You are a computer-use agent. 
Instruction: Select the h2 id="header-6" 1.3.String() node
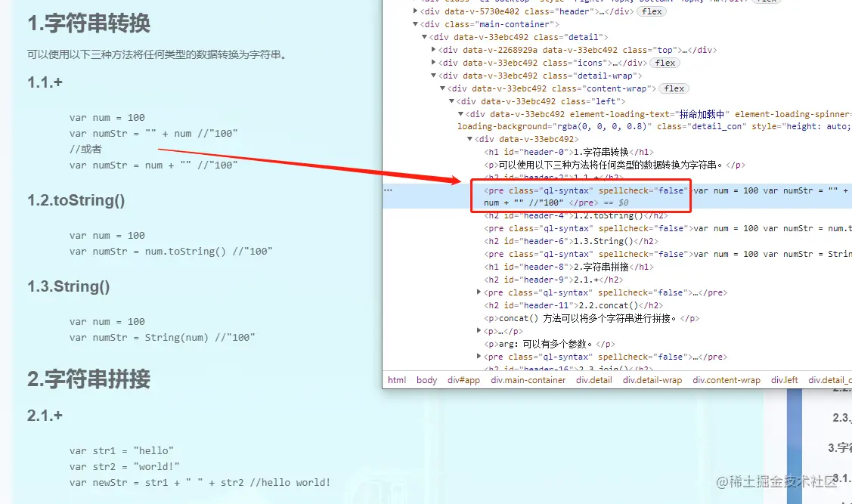pos(571,241)
